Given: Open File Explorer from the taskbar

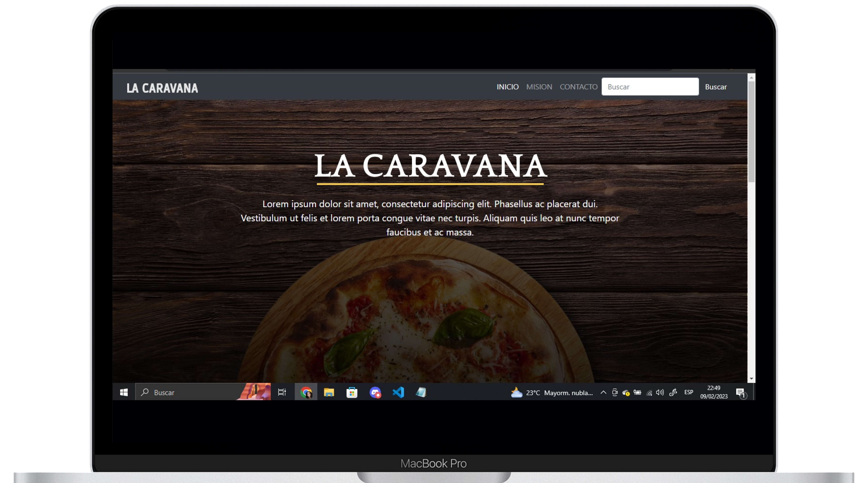Looking at the screenshot, I should [329, 392].
